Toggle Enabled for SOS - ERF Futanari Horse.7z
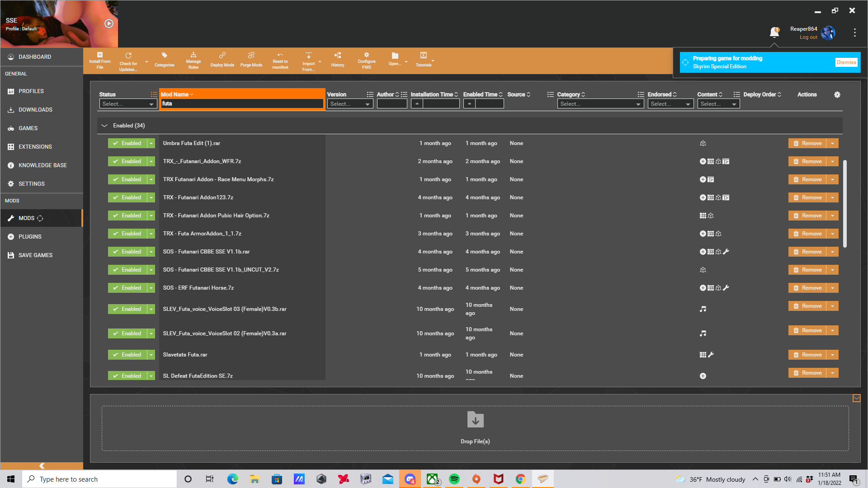Screen dimensions: 868x488 click(x=127, y=288)
